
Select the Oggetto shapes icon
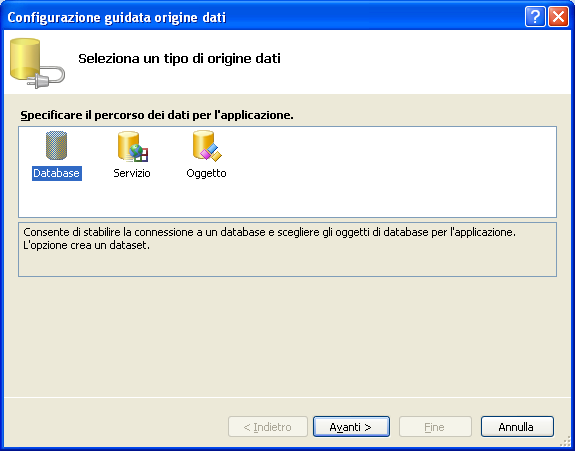click(207, 146)
